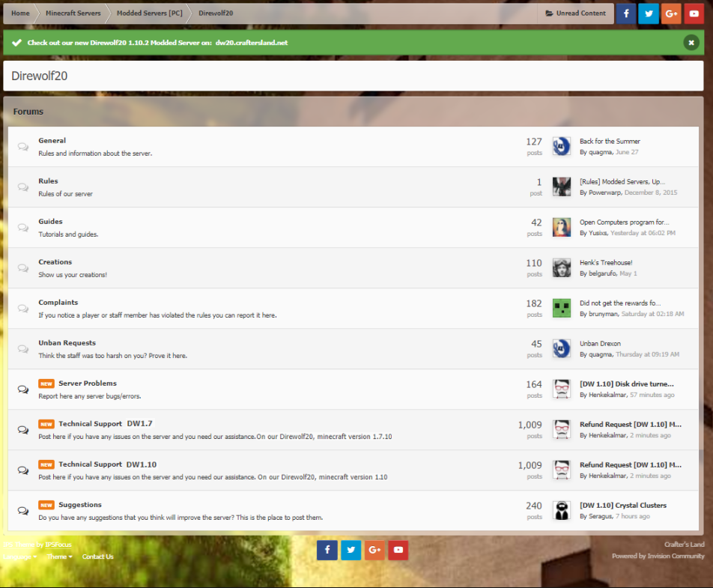Screen dimensions: 713x588
Task: Dismiss the green announcement banner
Action: click(691, 43)
